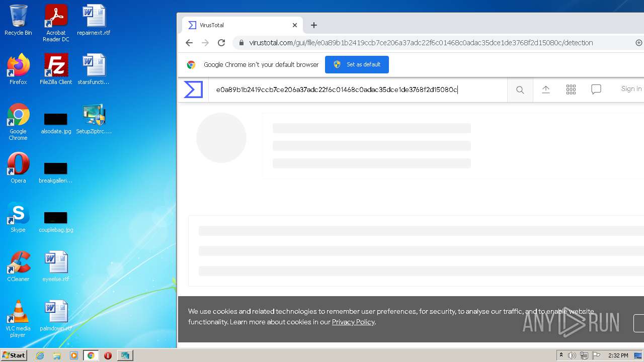Open the Google Chrome desktop shortcut
The image size is (644, 362).
(18, 122)
